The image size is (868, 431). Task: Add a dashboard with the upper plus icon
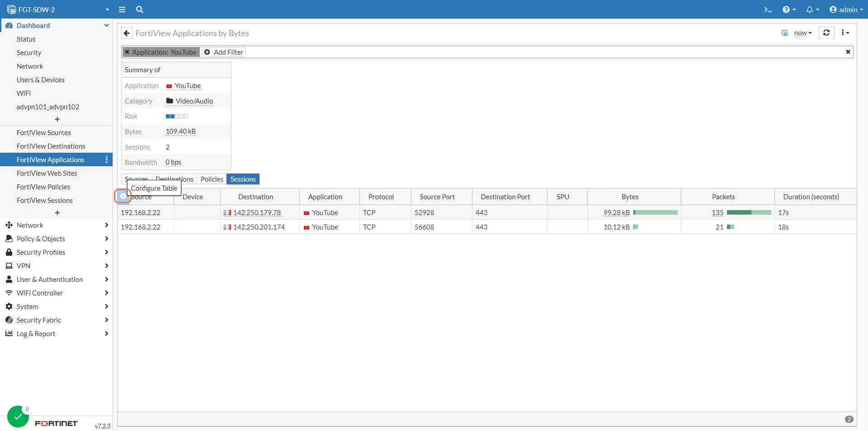[57, 119]
